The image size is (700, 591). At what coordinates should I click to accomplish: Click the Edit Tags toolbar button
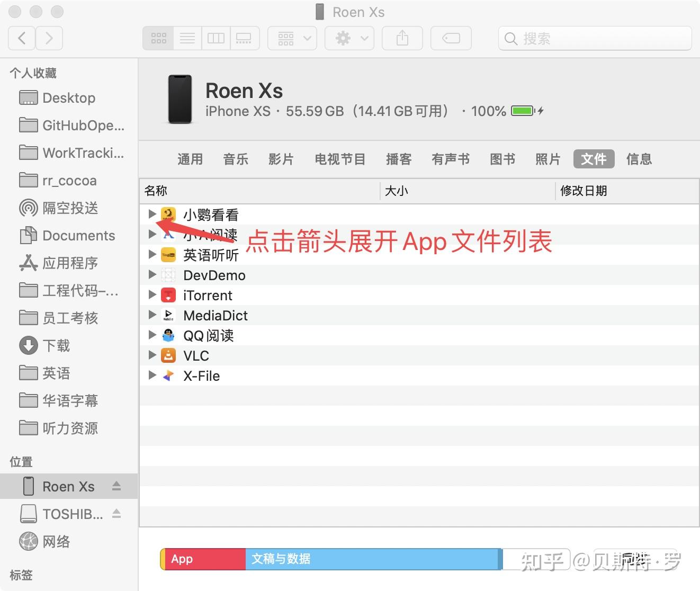pos(451,38)
